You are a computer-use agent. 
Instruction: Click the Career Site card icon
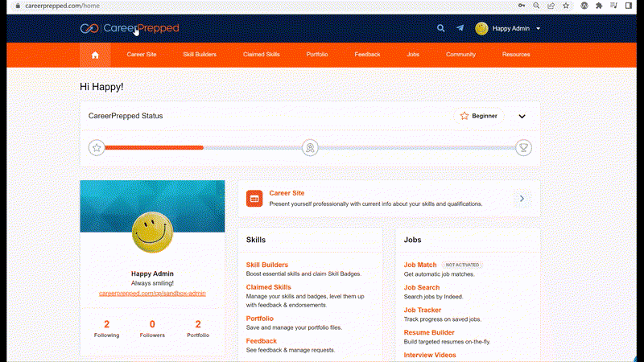(254, 199)
